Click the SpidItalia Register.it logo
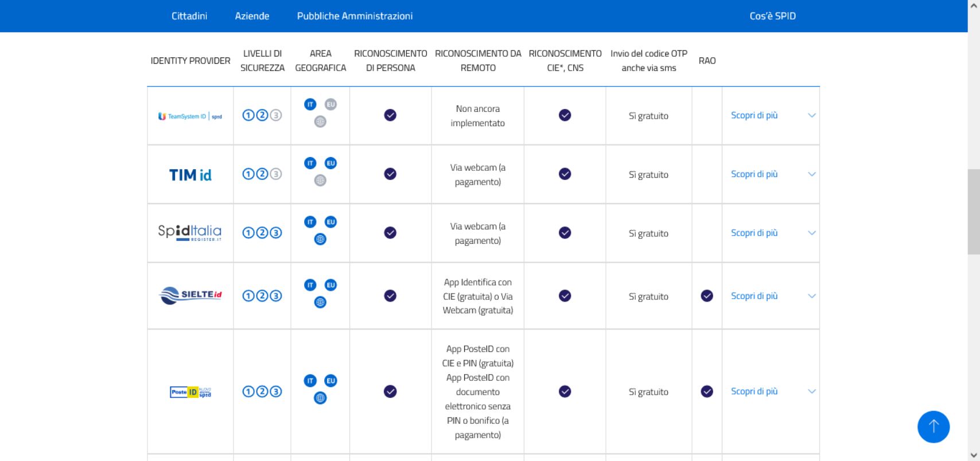This screenshot has height=461, width=980. click(x=190, y=232)
